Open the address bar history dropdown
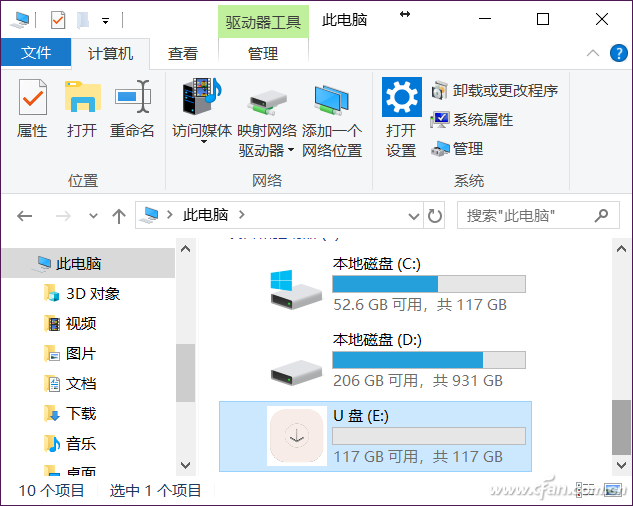Image resolution: width=633 pixels, height=506 pixels. click(x=413, y=216)
